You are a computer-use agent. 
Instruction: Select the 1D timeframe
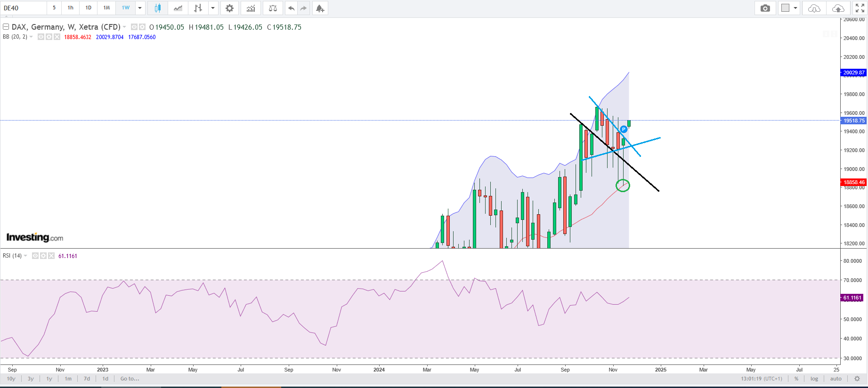88,8
